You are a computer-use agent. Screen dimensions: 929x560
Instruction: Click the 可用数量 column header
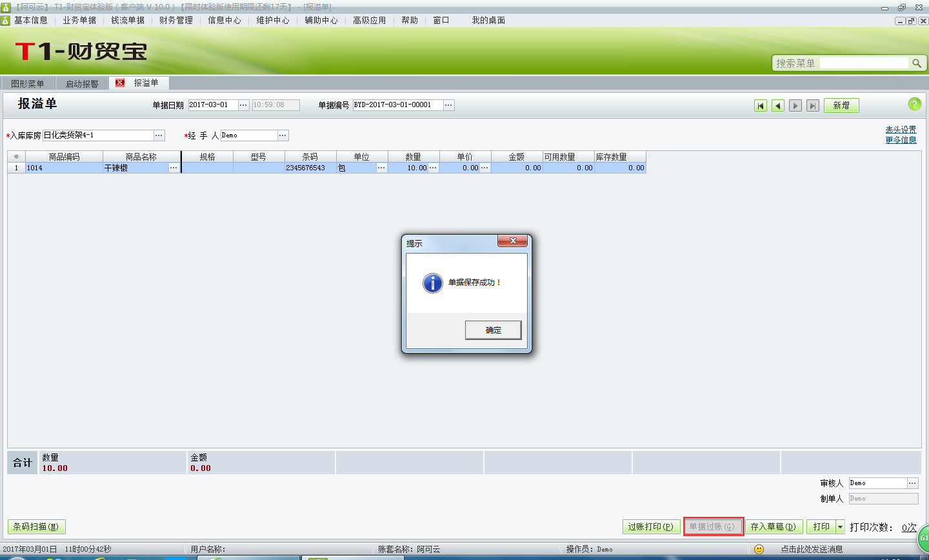568,157
